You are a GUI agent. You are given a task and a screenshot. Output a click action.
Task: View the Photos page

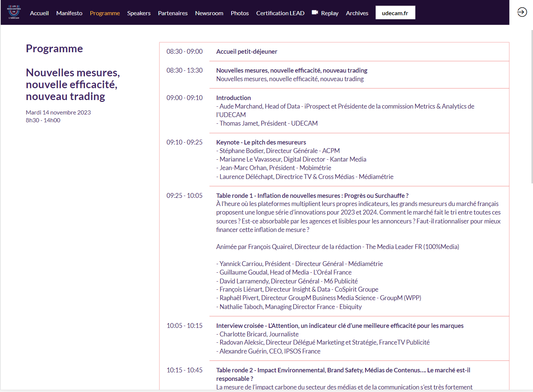point(240,13)
